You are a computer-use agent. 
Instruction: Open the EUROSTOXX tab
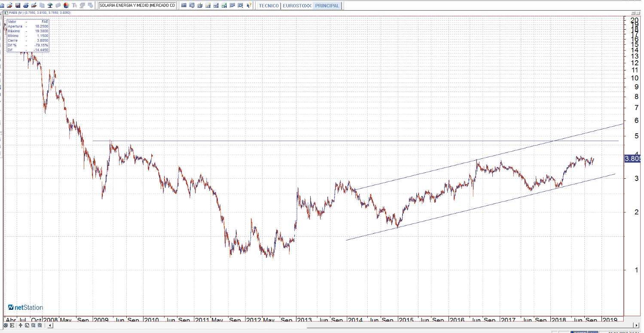297,6
